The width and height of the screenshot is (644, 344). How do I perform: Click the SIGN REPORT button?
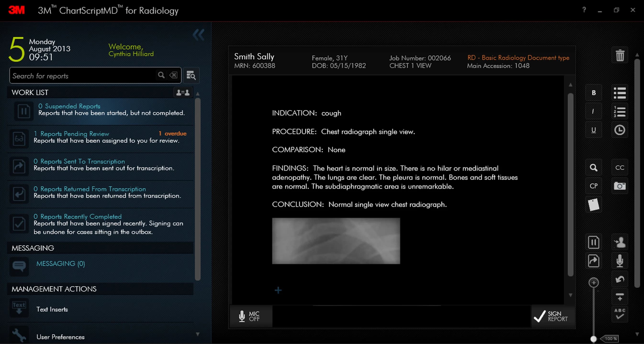coord(551,316)
